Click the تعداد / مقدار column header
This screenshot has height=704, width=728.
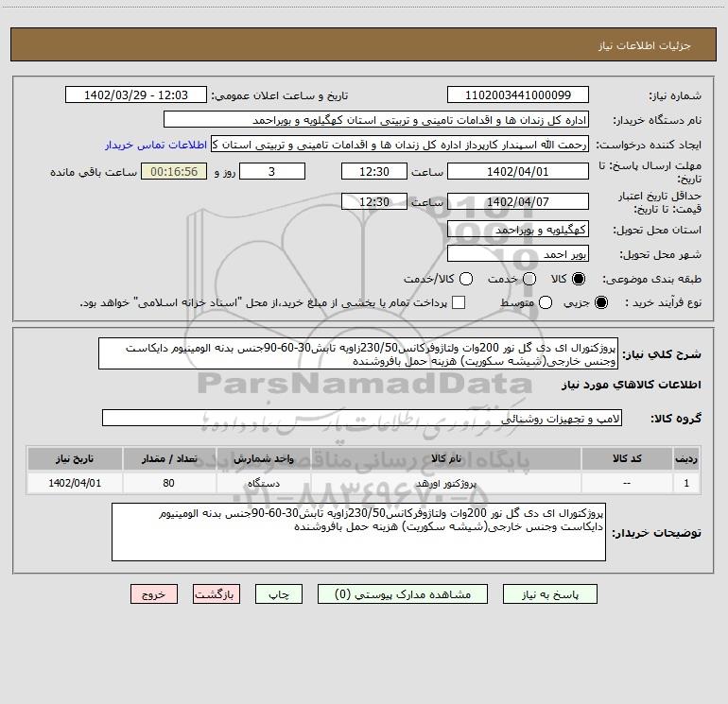pyautogui.click(x=169, y=458)
